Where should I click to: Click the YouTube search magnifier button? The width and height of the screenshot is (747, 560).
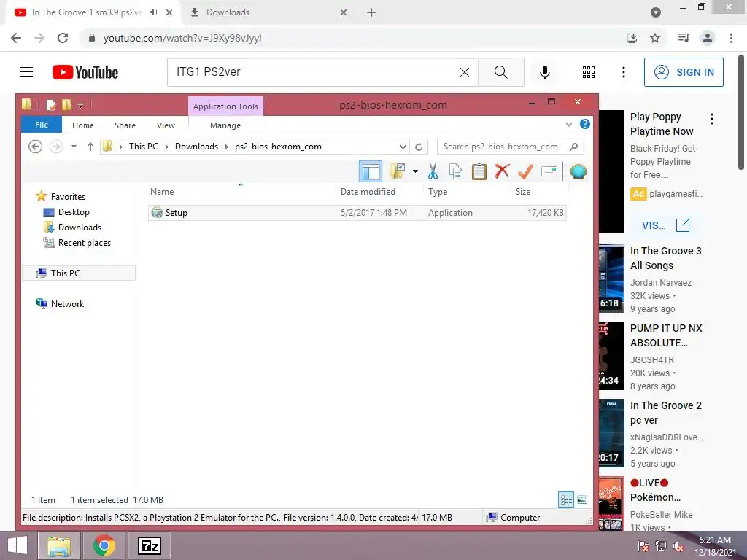500,72
